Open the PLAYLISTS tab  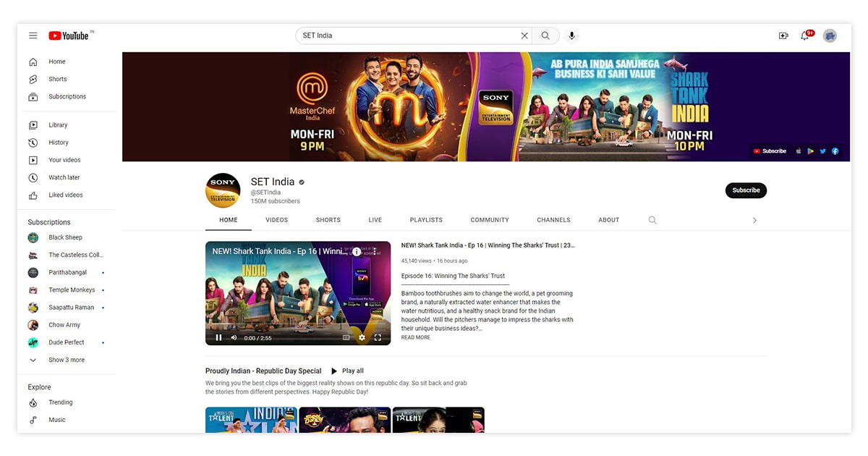[426, 220]
